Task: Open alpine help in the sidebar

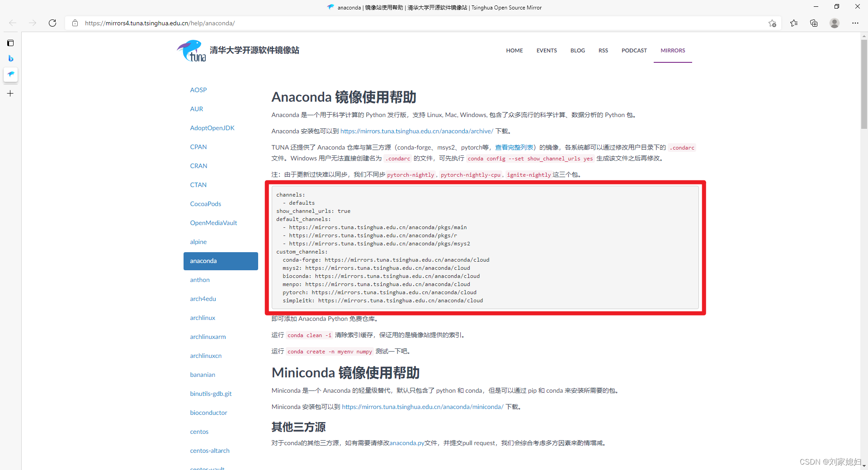Action: pos(198,242)
